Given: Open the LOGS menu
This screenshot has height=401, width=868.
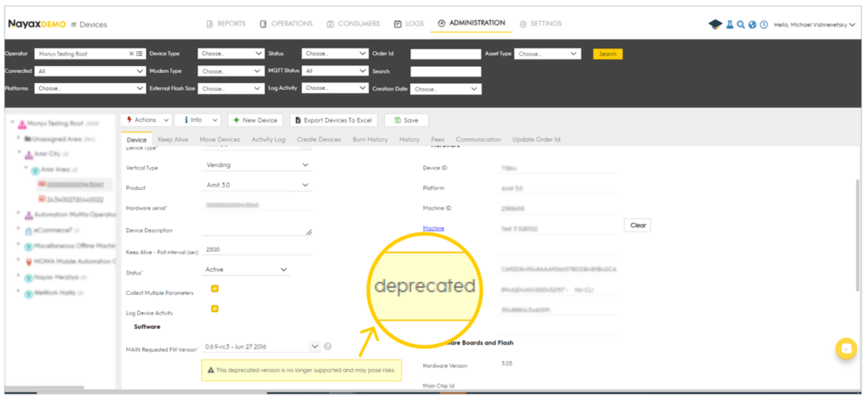Looking at the screenshot, I should click(409, 24).
